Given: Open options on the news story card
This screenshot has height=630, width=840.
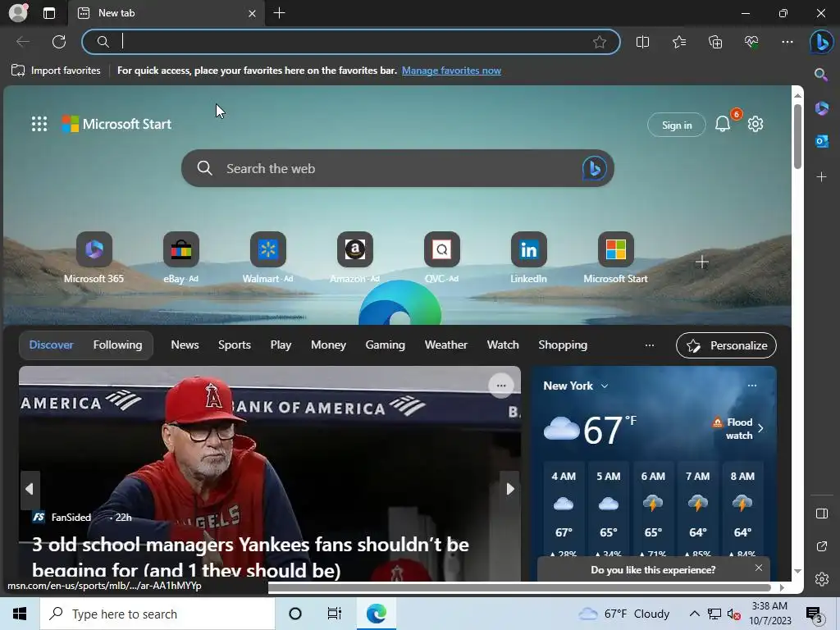Looking at the screenshot, I should click(x=501, y=386).
